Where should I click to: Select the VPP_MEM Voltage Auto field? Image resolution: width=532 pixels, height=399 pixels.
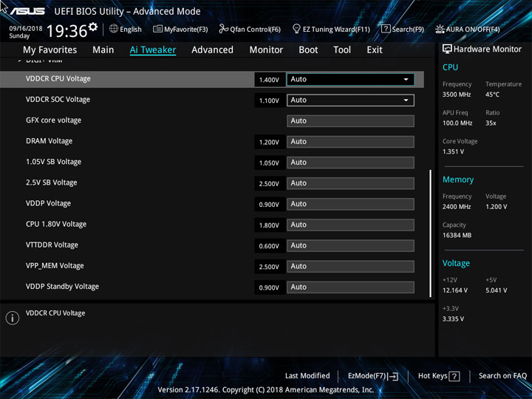(x=350, y=266)
